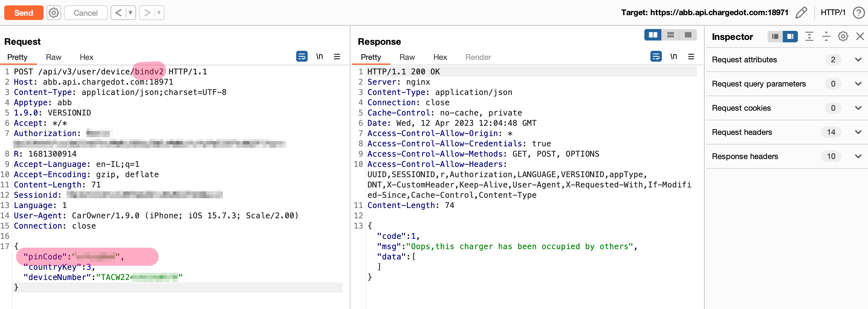Switch to side-by-side layout view
Viewport: 868px width, 309px height.
click(x=653, y=35)
